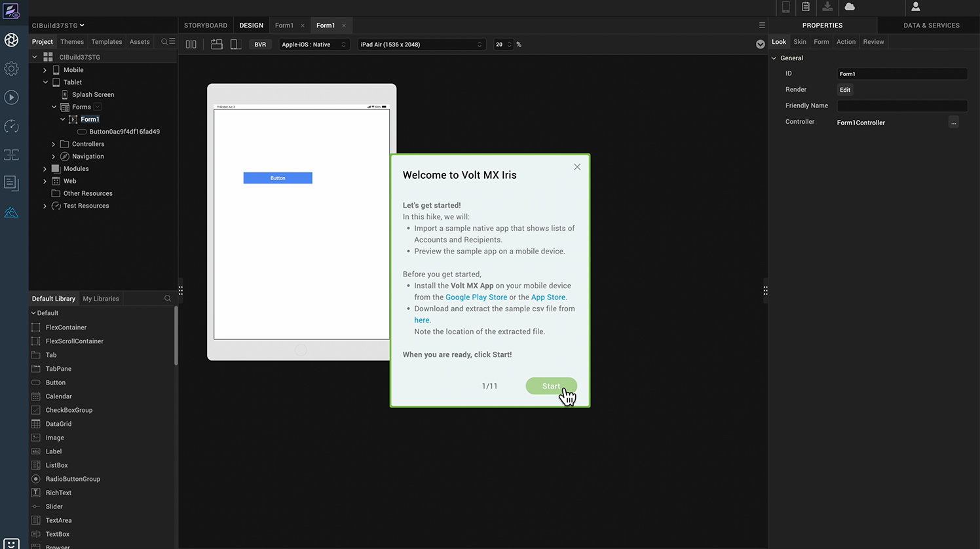Click the user account icon at top right

(916, 7)
